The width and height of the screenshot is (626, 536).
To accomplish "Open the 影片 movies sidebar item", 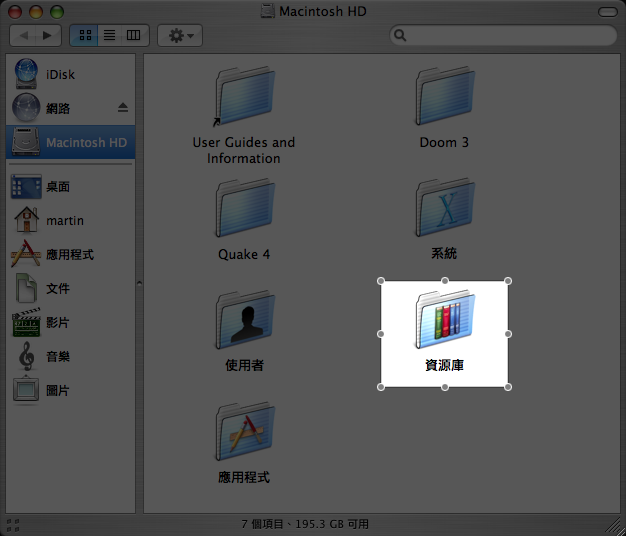I will [x=70, y=322].
